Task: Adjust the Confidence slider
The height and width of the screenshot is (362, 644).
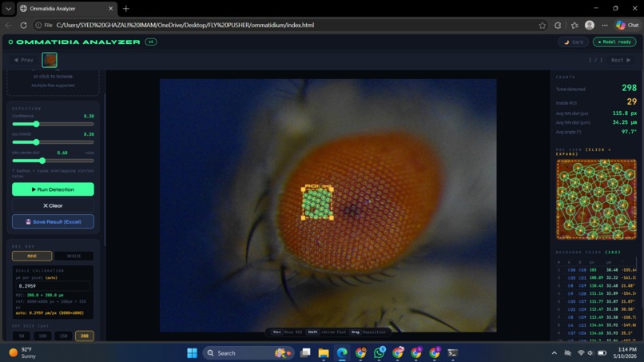Action: point(53,124)
